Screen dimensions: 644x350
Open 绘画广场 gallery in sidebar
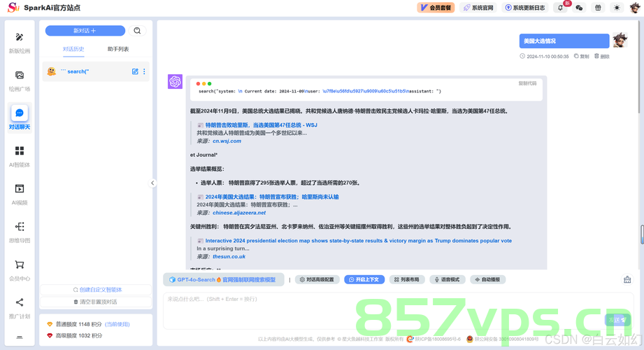click(x=20, y=81)
